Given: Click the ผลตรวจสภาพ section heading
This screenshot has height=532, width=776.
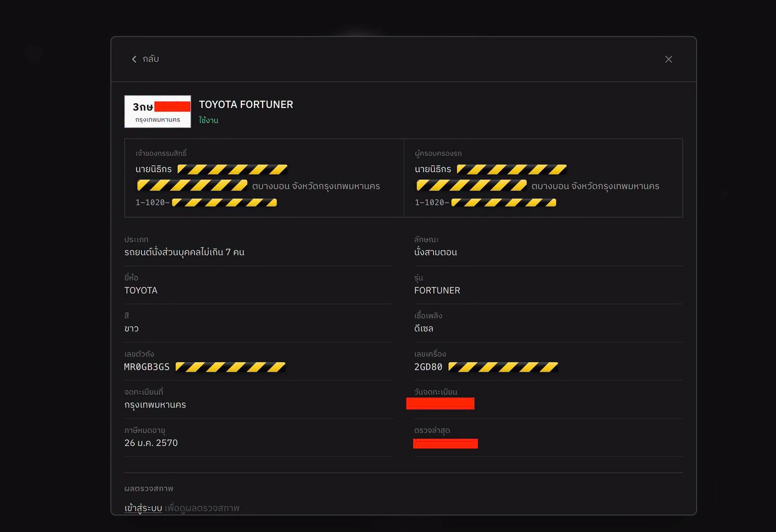Looking at the screenshot, I should pos(149,488).
